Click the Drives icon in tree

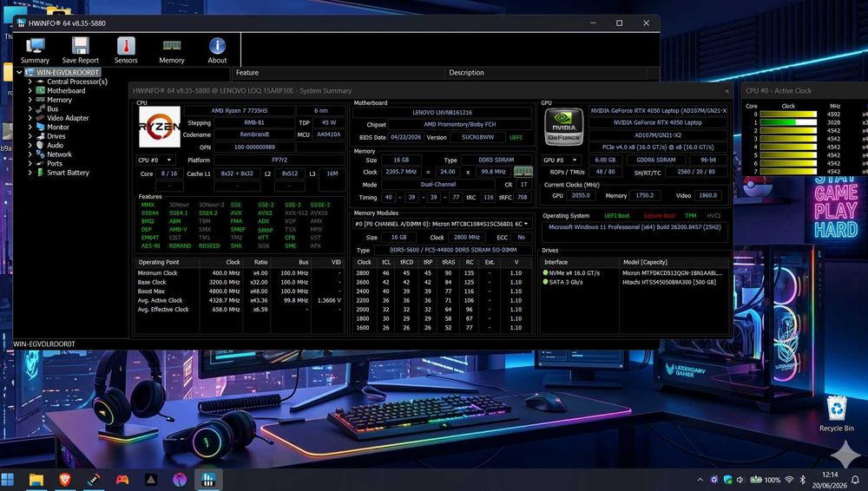coord(40,135)
